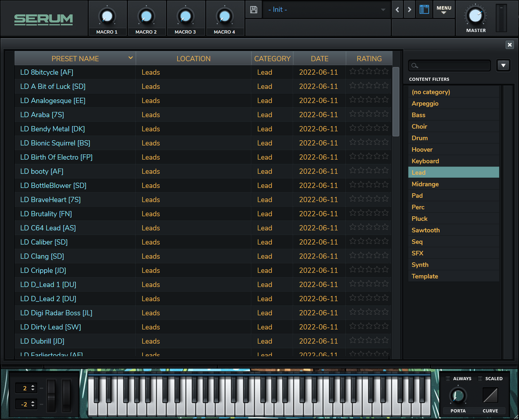Rate LD booty [AF] one star
Screen dimensions: 519x420
coord(353,170)
